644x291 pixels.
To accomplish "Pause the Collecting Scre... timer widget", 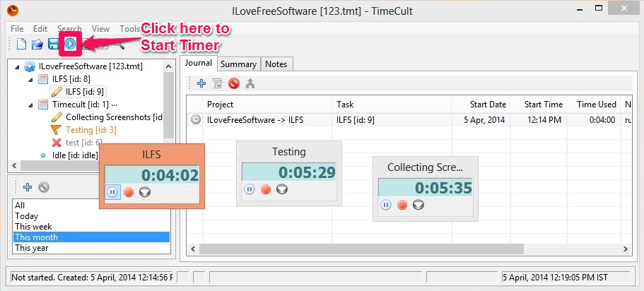I will [x=386, y=204].
